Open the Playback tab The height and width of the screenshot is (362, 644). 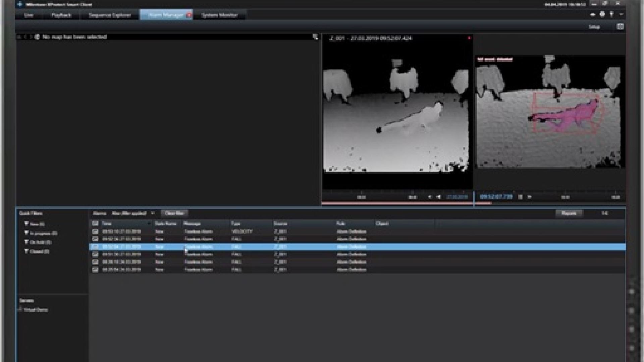coord(61,15)
